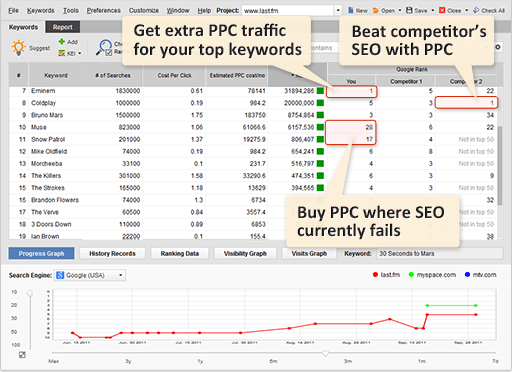Viewport: 512px width, 372px height.
Task: Click the Google icon in Search Engine selector
Action: (x=60, y=275)
